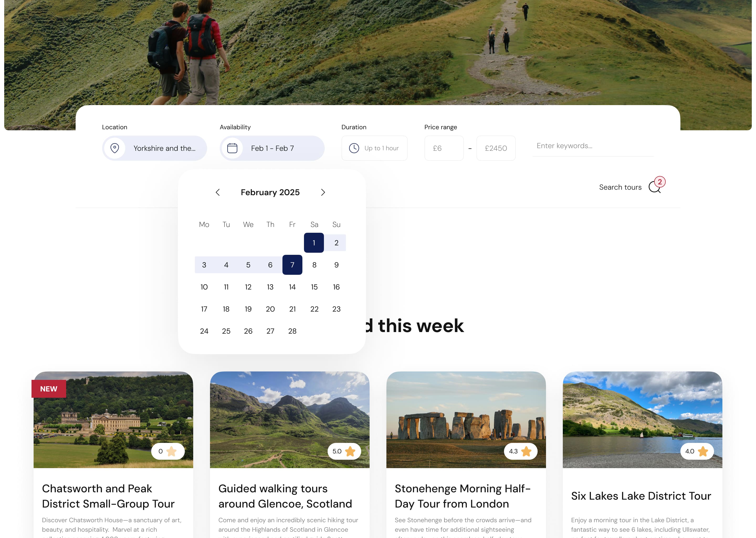
Task: Click the February 2025 calendar header
Action: pos(270,192)
